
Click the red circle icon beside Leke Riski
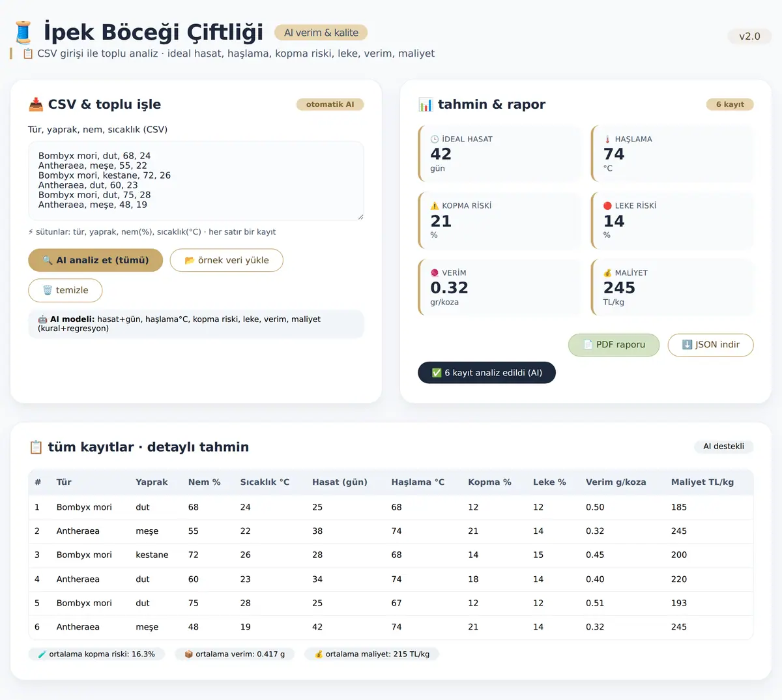pyautogui.click(x=607, y=205)
